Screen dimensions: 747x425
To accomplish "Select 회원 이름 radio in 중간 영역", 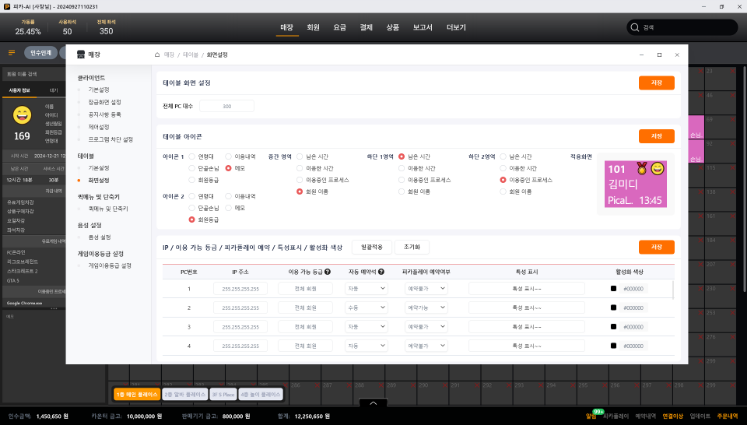I will coord(298,190).
